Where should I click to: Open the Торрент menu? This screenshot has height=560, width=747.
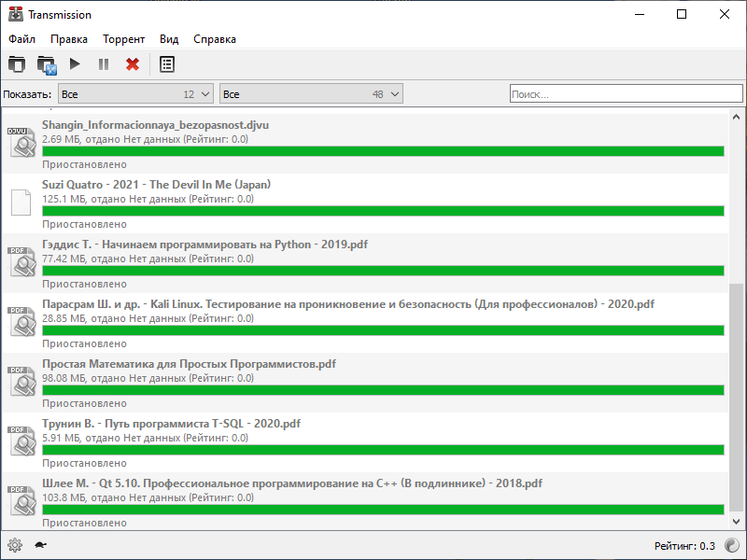[x=124, y=39]
